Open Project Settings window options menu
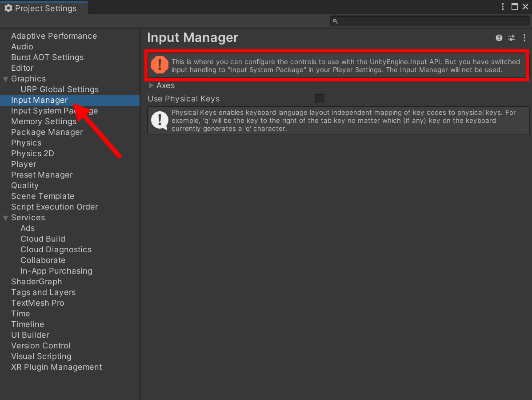 [503, 6]
